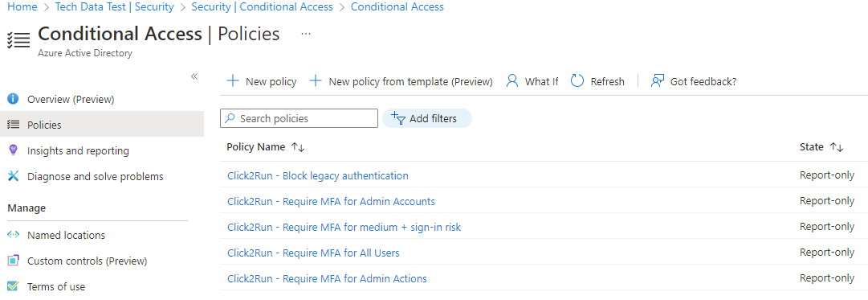Viewport: 868px width, 300px height.
Task: Click the New policy plus icon
Action: coord(233,81)
